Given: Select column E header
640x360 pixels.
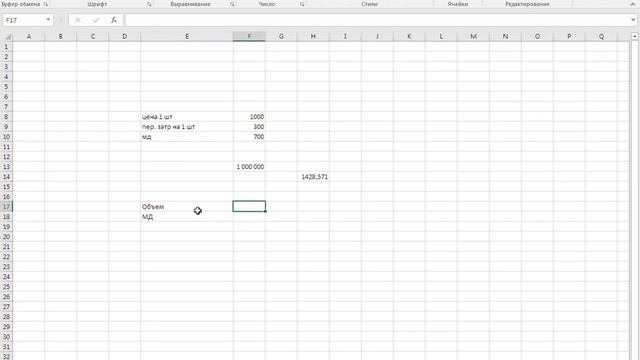Looking at the screenshot, I should pos(187,37).
